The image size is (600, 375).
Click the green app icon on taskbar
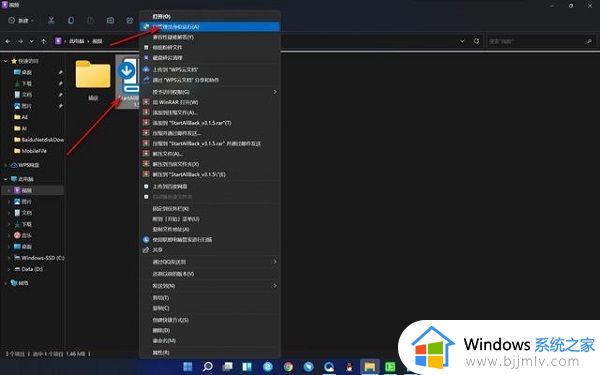390,367
